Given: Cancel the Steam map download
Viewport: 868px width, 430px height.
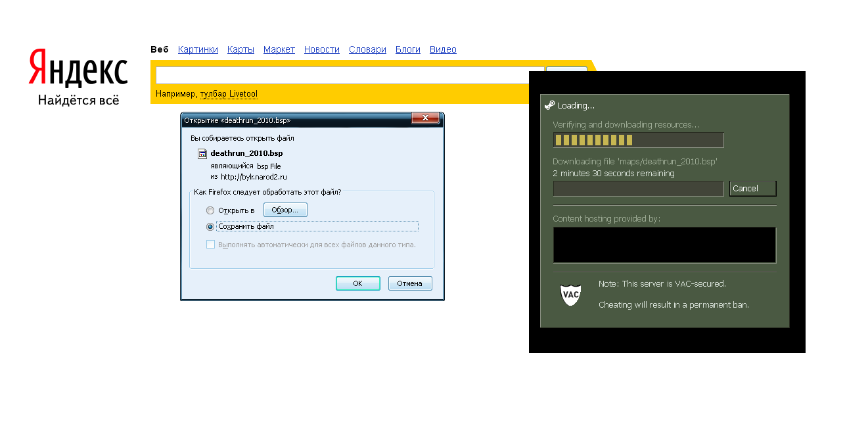Looking at the screenshot, I should click(x=753, y=189).
